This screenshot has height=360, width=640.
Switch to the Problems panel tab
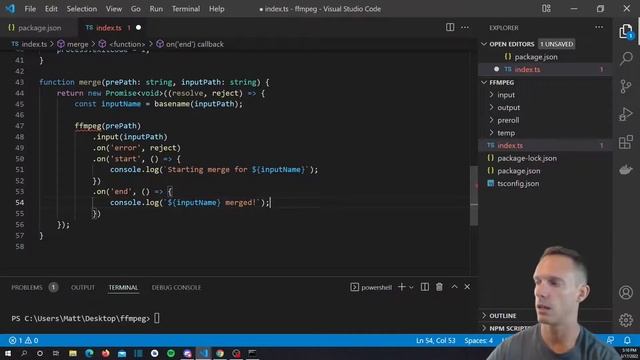[x=34, y=287]
